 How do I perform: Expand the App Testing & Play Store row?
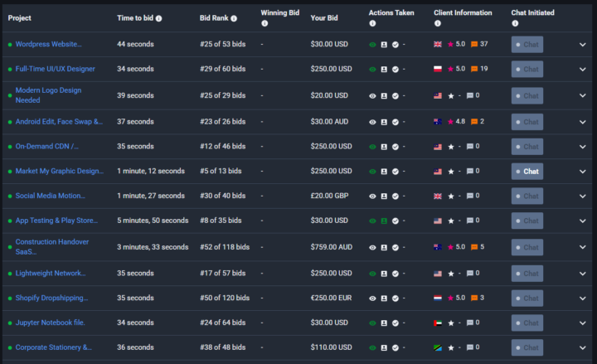coord(583,221)
